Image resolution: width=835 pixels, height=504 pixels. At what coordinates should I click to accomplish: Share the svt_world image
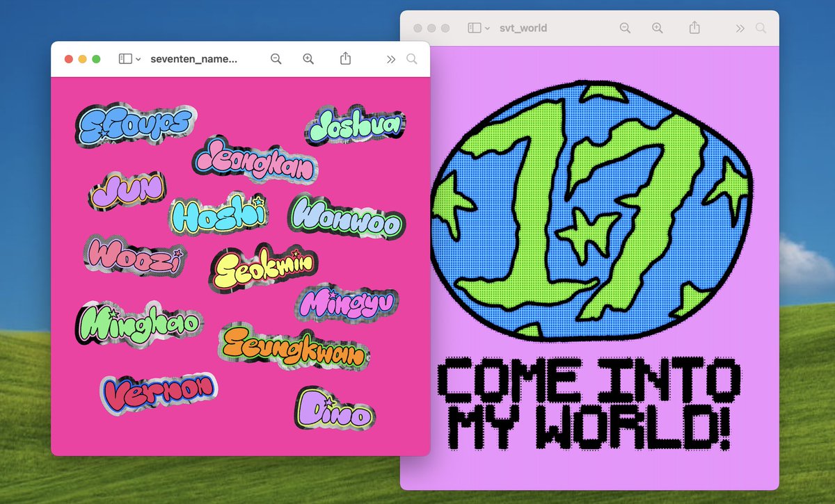click(x=694, y=28)
